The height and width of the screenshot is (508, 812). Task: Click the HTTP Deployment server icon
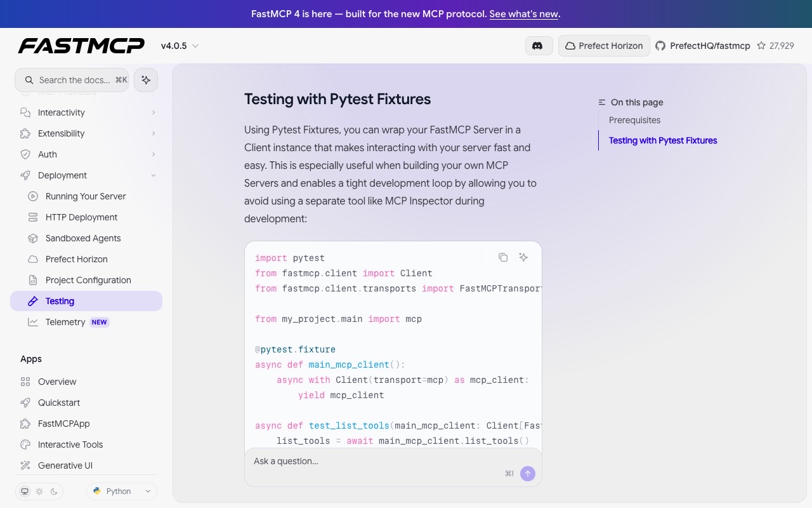[x=33, y=217]
